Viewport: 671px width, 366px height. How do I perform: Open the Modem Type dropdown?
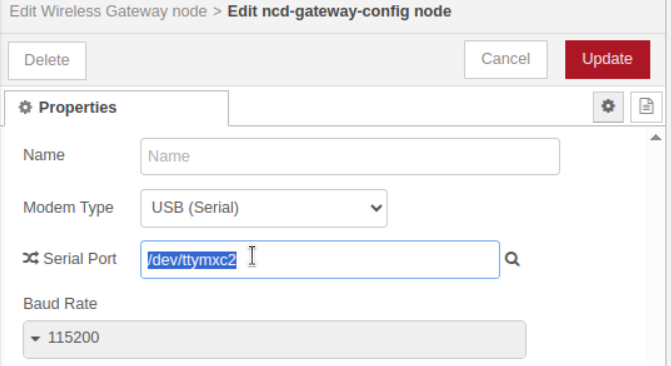point(264,208)
